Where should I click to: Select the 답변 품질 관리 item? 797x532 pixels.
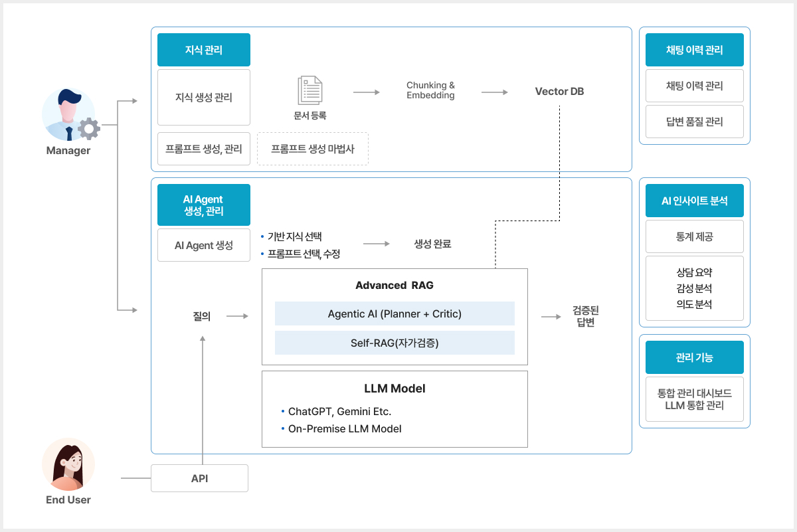(694, 122)
